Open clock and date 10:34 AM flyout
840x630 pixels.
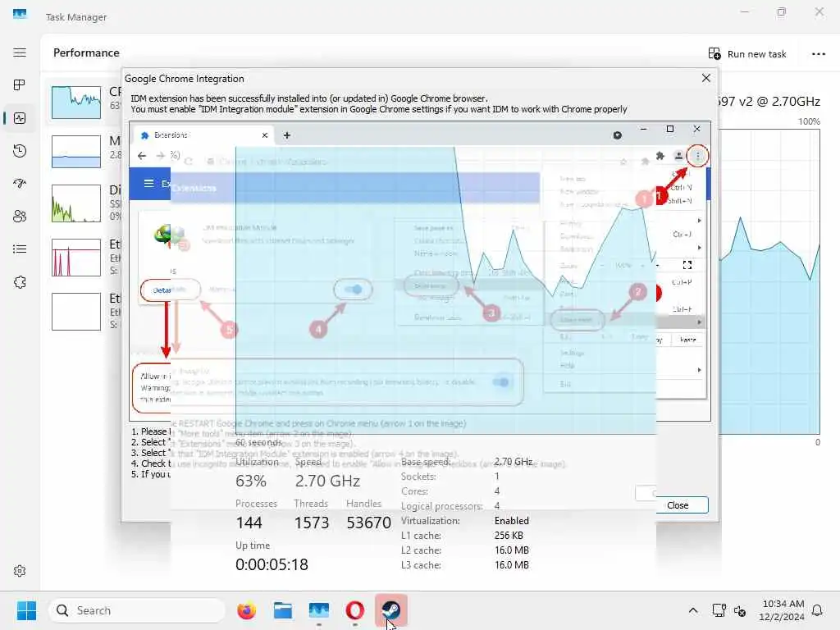click(x=782, y=610)
